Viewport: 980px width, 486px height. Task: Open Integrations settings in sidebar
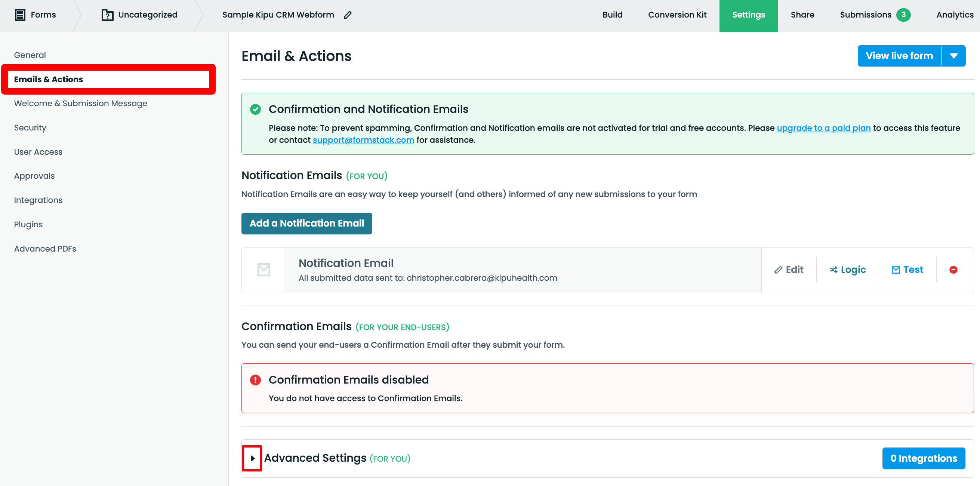(38, 200)
